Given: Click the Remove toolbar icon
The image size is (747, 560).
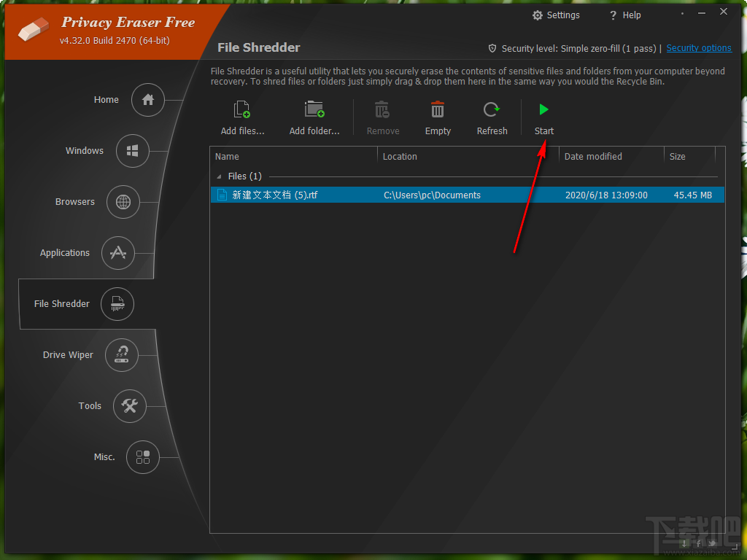Looking at the screenshot, I should [382, 109].
